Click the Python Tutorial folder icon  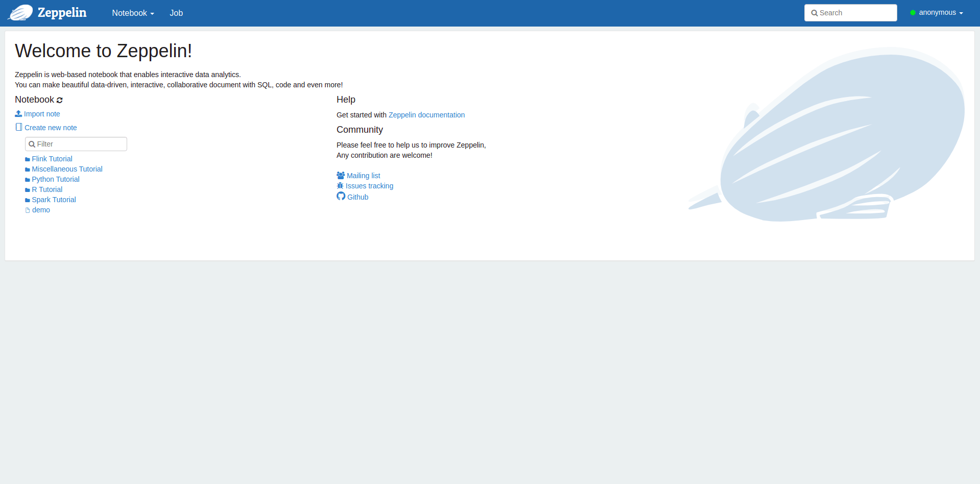(28, 180)
